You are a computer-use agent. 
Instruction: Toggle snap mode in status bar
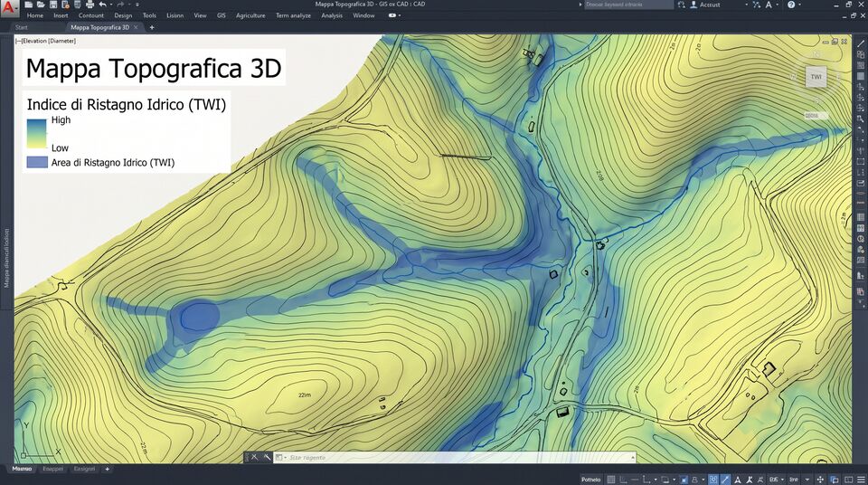pos(623,480)
